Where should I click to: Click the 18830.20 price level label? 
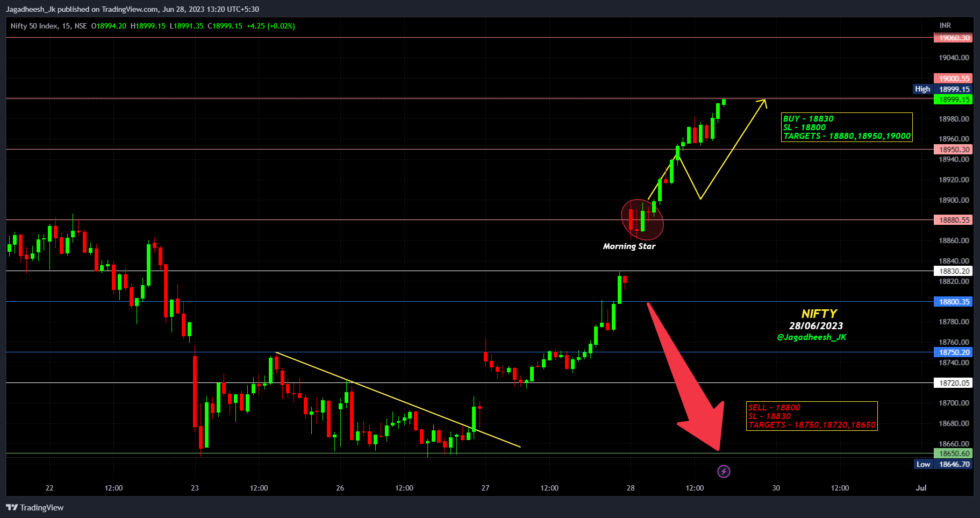tap(953, 271)
